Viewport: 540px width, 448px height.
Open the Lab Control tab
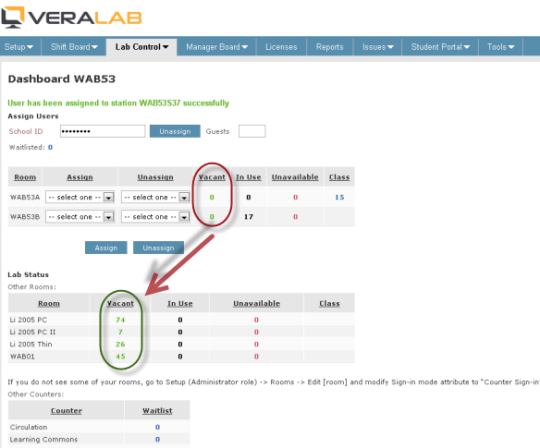coord(142,47)
